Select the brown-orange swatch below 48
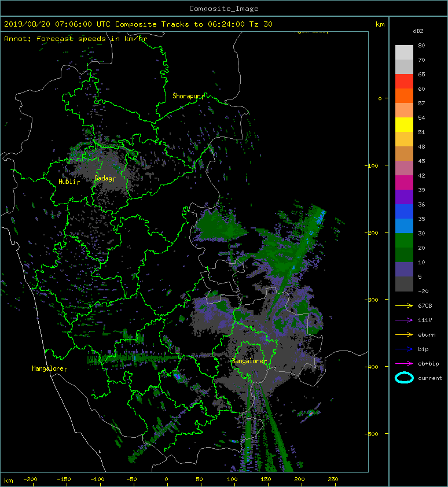448x487 pixels. pyautogui.click(x=404, y=153)
